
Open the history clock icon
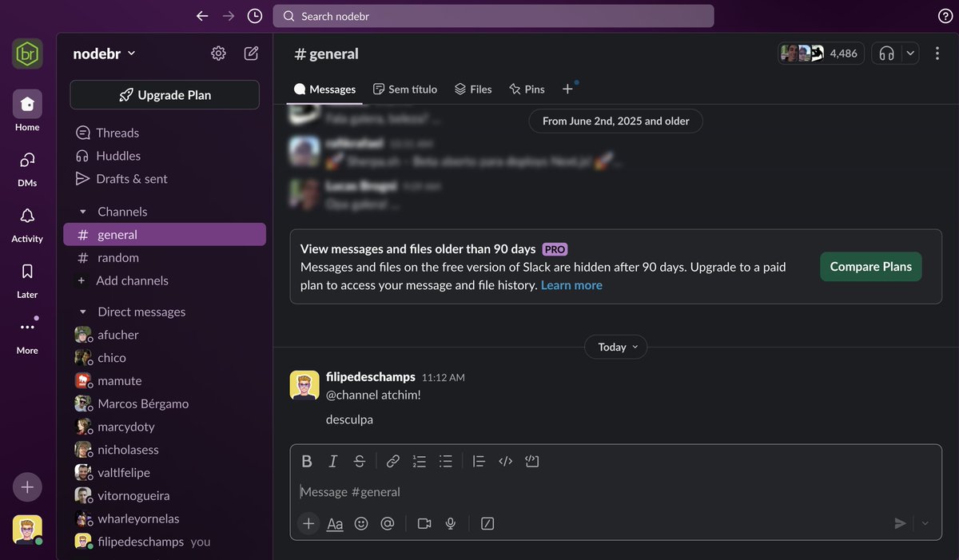tap(255, 16)
